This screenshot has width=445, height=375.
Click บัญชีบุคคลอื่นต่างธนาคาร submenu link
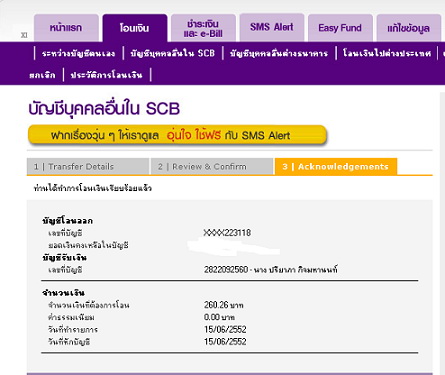[x=279, y=53]
